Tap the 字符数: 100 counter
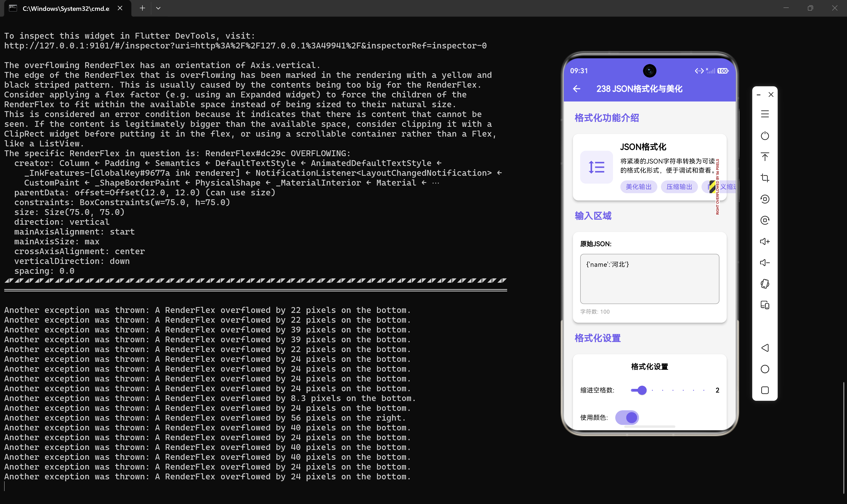 pyautogui.click(x=595, y=312)
